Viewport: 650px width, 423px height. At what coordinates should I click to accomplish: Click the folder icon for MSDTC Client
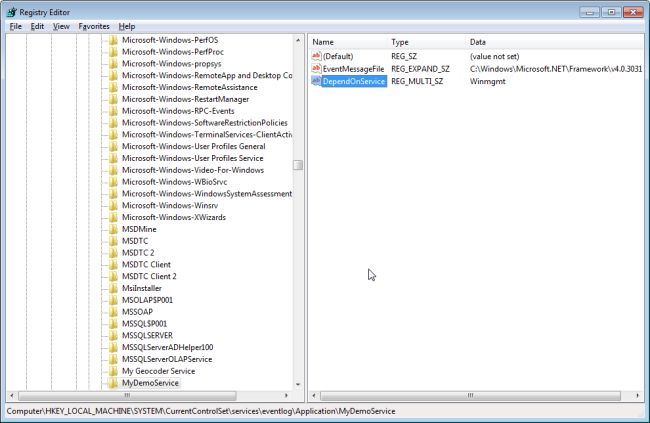tap(113, 265)
